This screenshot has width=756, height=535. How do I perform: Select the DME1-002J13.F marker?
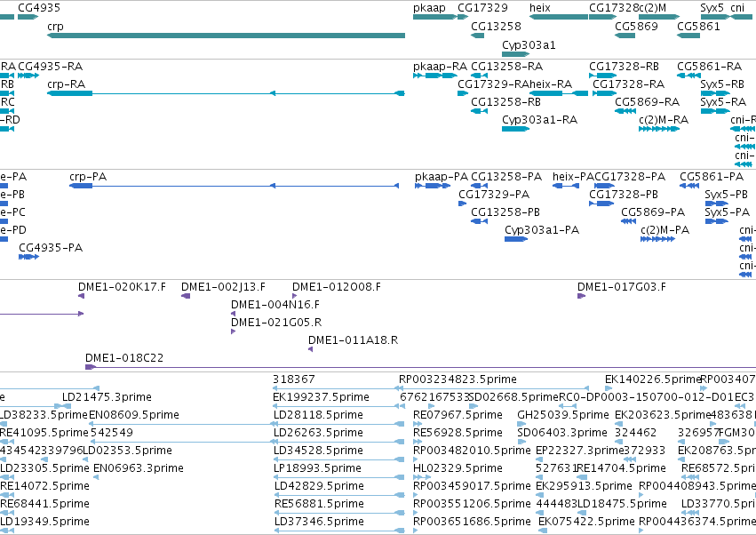[186, 296]
